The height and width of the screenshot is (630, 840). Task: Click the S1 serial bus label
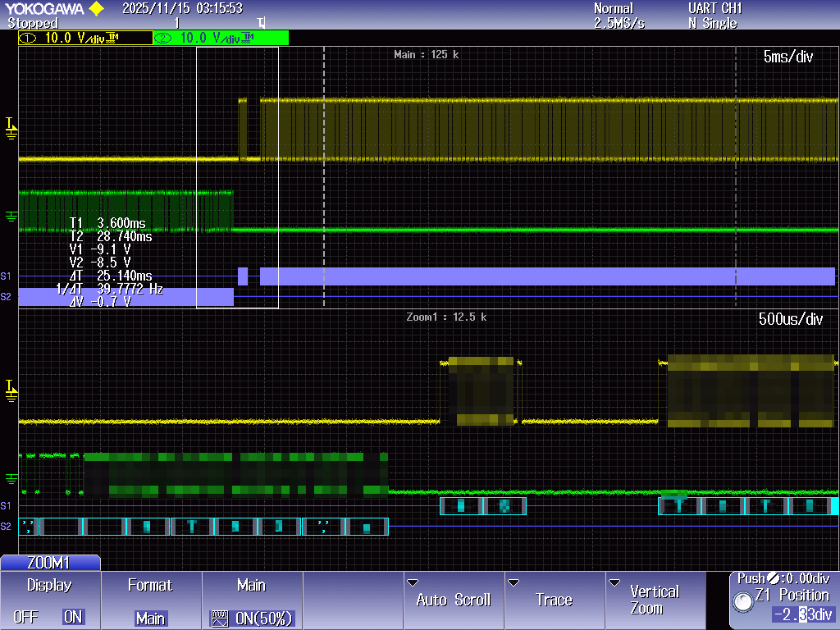[x=7, y=276]
